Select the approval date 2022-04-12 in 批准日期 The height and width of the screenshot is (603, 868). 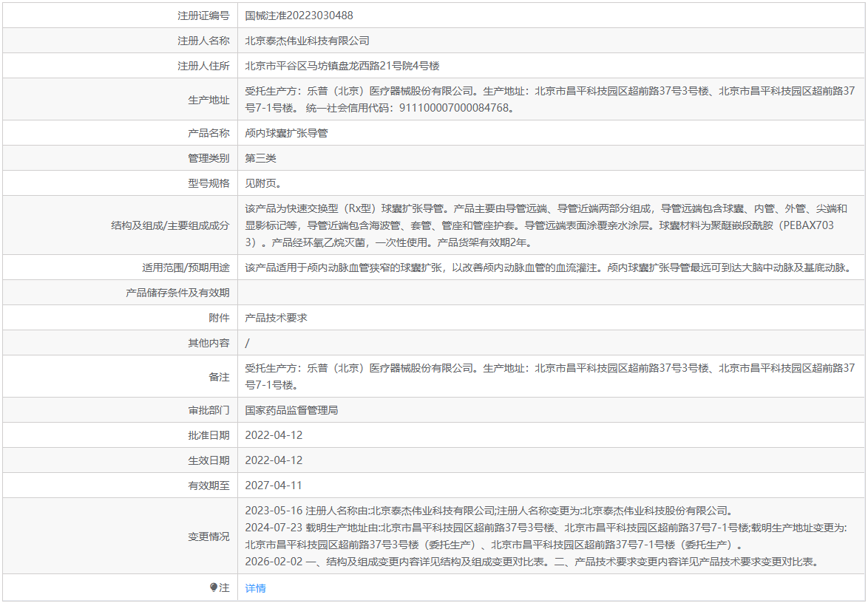(274, 435)
